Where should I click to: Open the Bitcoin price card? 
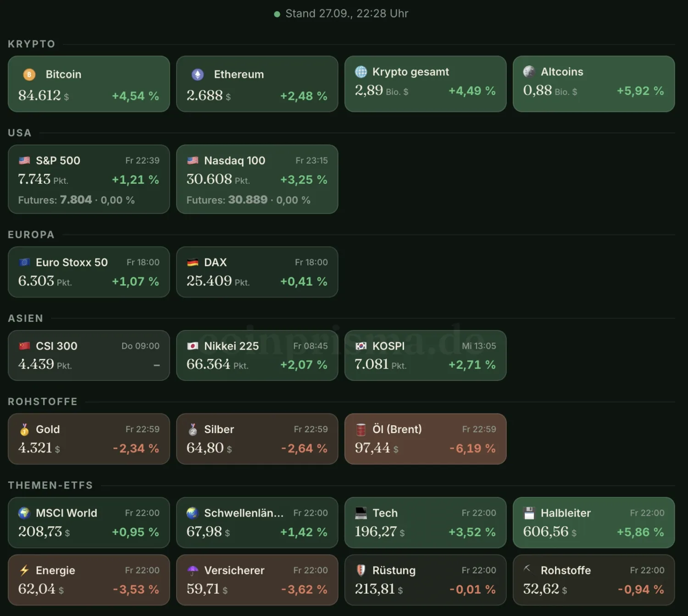point(89,84)
